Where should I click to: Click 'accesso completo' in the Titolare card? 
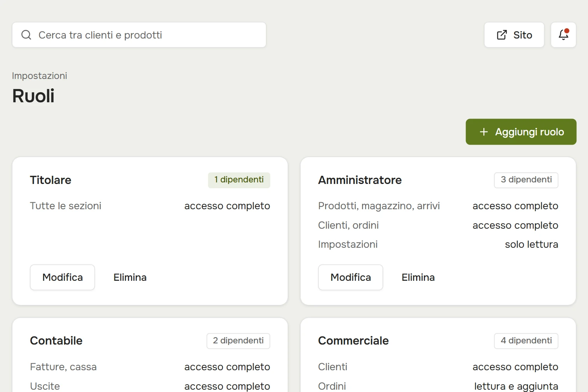coord(227,206)
